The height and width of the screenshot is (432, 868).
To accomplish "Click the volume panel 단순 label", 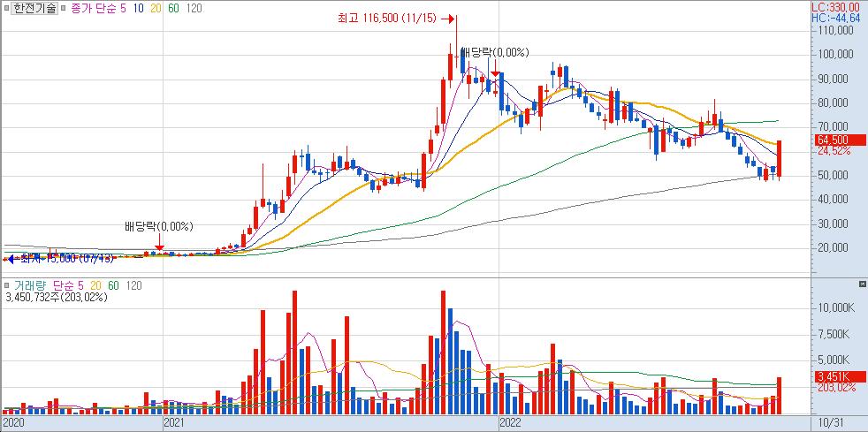I will pyautogui.click(x=65, y=285).
